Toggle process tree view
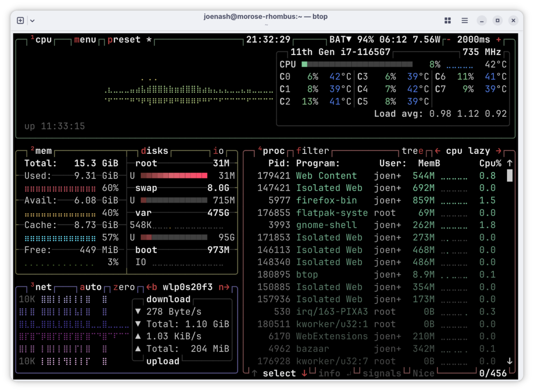The width and height of the screenshot is (534, 392). click(412, 151)
